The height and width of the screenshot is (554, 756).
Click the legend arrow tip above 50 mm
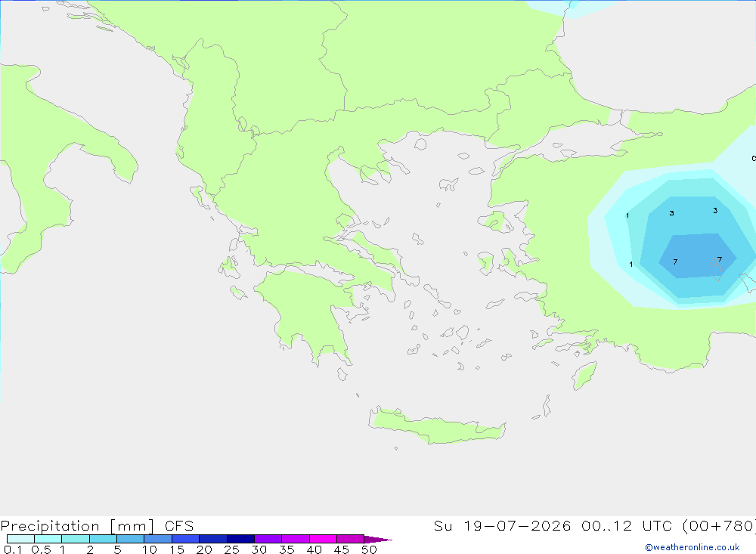pos(377,540)
